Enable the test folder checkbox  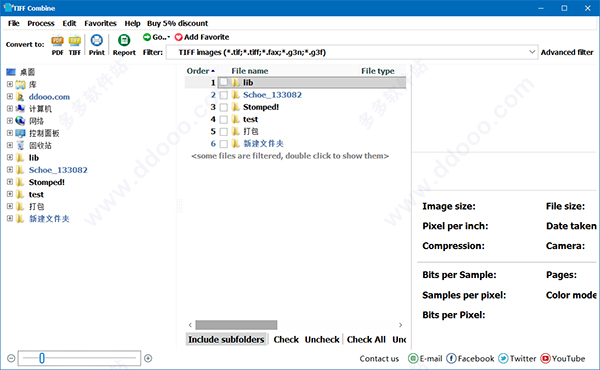point(224,119)
